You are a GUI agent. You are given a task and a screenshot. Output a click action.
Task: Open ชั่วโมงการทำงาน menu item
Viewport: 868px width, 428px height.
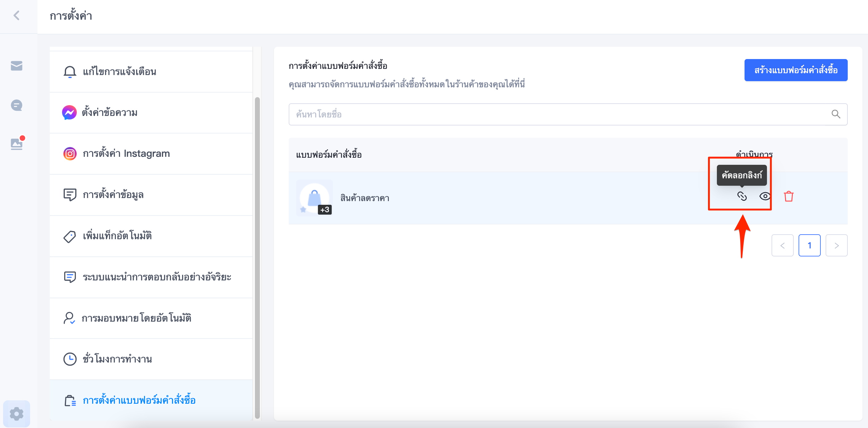(x=151, y=359)
